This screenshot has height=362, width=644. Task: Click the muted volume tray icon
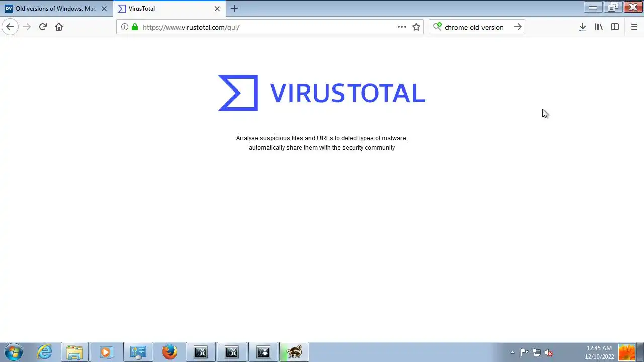click(x=549, y=352)
